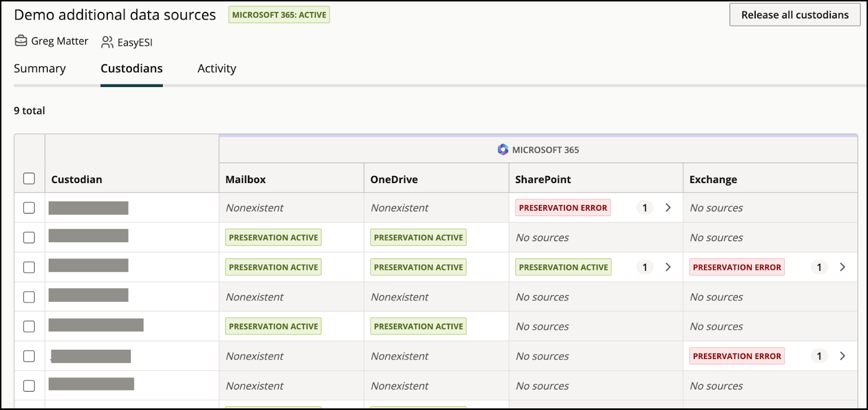Click the MICROSOFT 365 group header label
The height and width of the screenshot is (410, 868).
pos(546,150)
